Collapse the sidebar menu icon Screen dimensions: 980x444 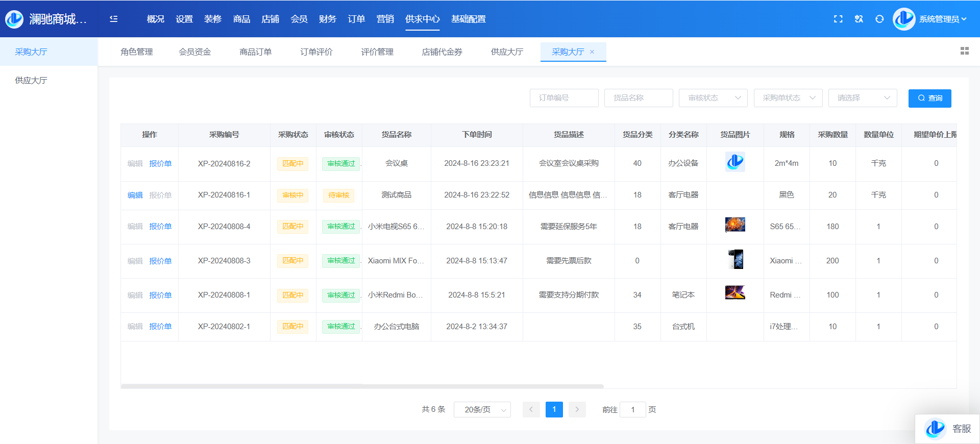(x=113, y=19)
